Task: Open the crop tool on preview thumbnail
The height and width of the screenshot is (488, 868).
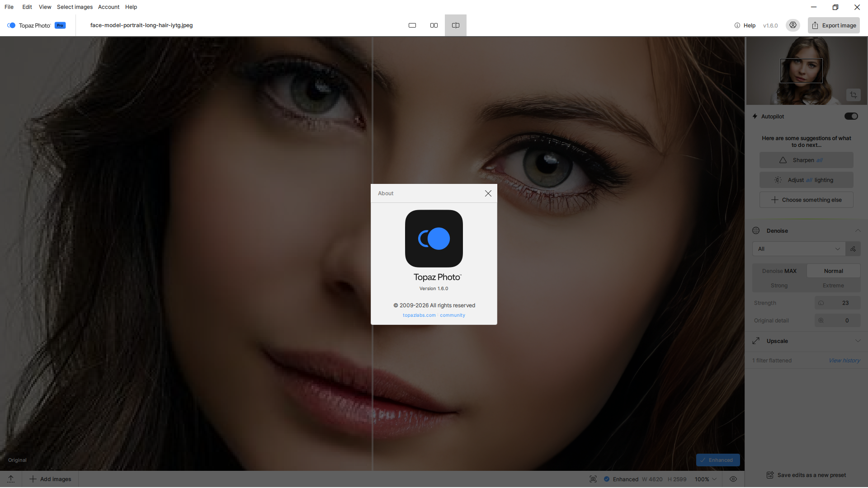Action: (854, 95)
